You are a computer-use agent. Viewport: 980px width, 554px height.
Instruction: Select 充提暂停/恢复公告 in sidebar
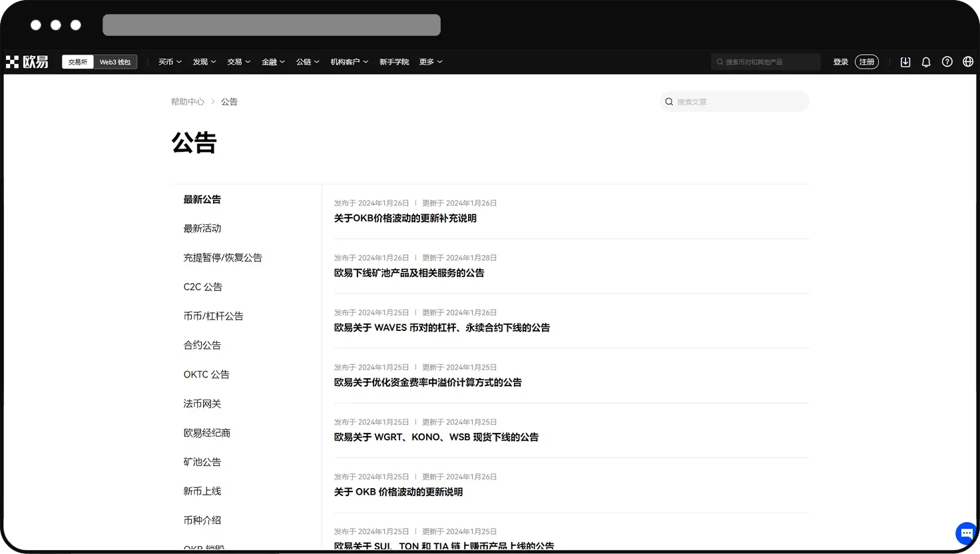(223, 258)
